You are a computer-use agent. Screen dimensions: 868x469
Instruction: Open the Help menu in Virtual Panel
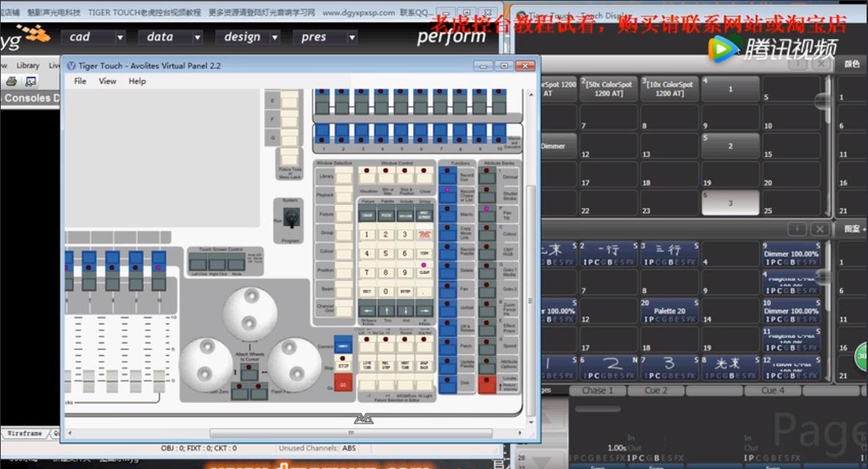[137, 81]
